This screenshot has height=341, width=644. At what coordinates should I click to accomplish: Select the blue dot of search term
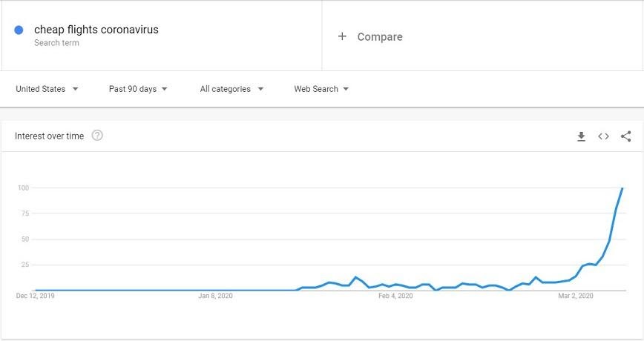click(x=19, y=30)
